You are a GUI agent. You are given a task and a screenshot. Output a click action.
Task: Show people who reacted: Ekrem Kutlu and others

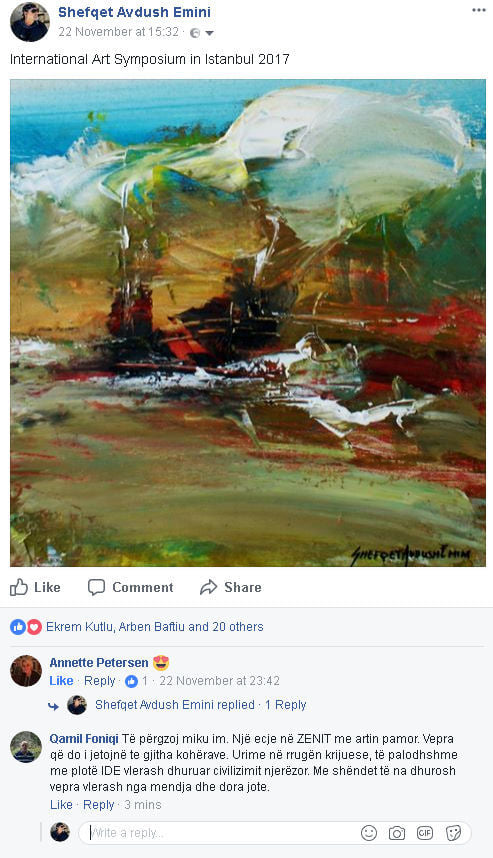(154, 627)
